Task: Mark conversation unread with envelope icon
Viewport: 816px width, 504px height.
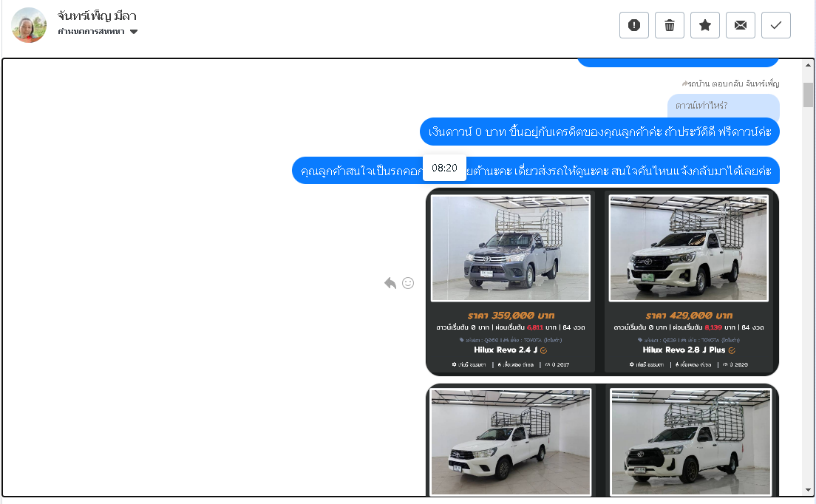Action: (740, 25)
